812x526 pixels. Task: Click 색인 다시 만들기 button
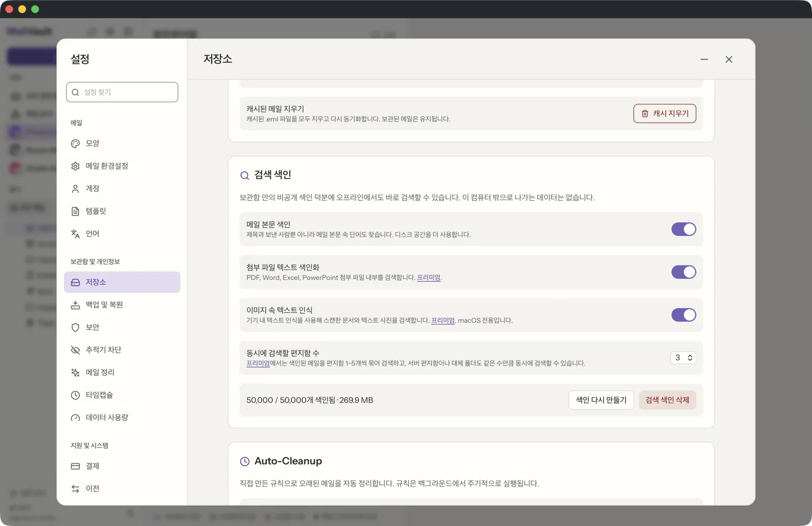tap(601, 400)
